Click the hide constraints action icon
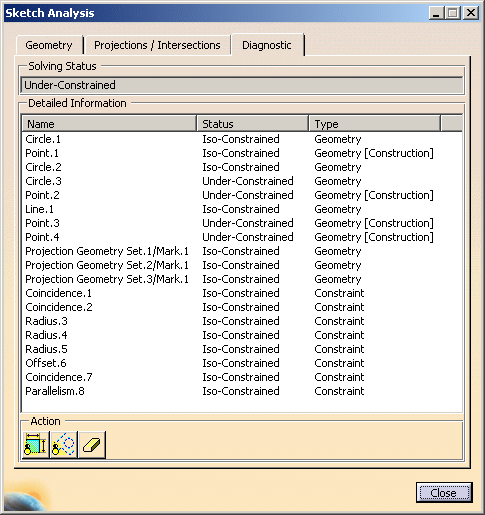 [x=36, y=445]
